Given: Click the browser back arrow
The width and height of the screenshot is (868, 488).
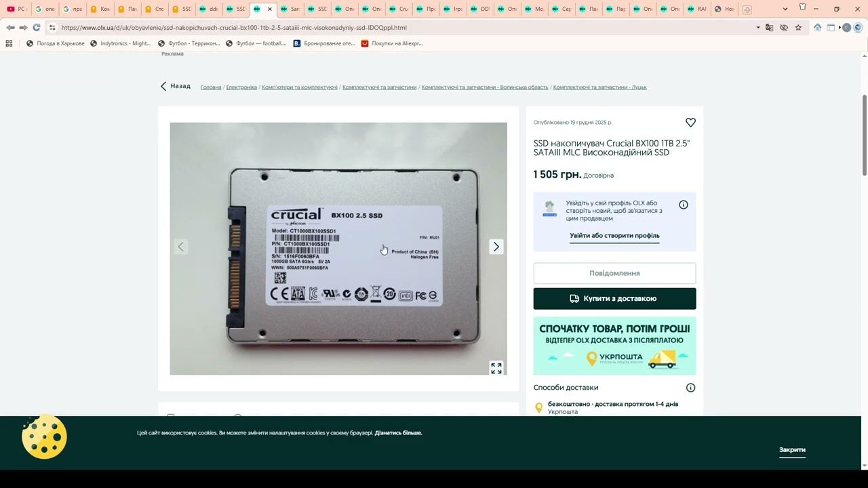Looking at the screenshot, I should [x=10, y=28].
